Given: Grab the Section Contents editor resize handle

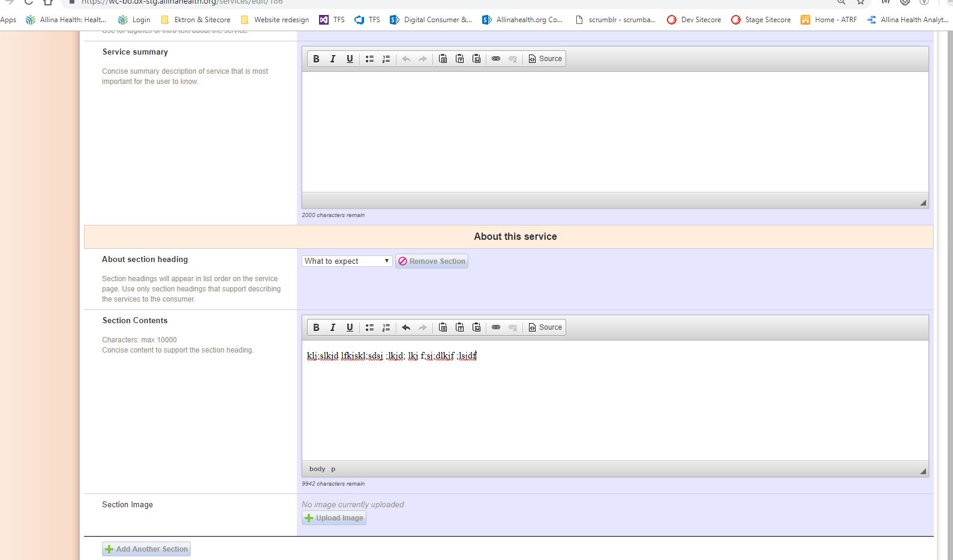Looking at the screenshot, I should coord(923,471).
